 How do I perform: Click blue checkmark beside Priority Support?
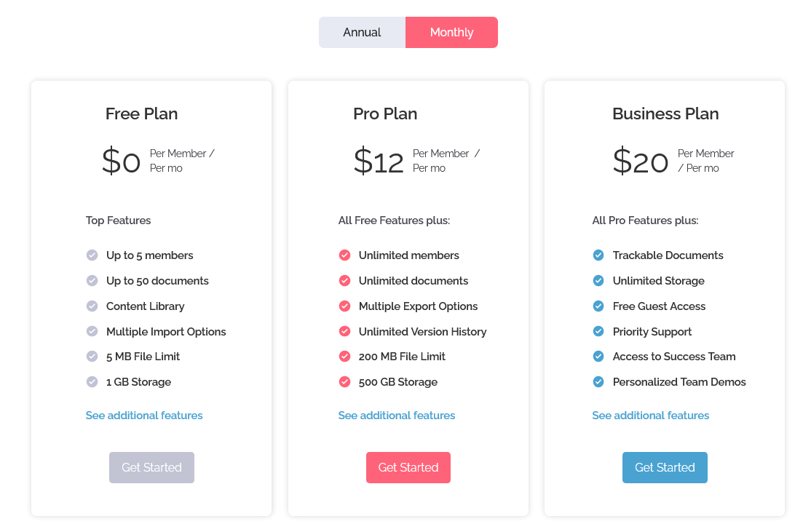click(598, 332)
